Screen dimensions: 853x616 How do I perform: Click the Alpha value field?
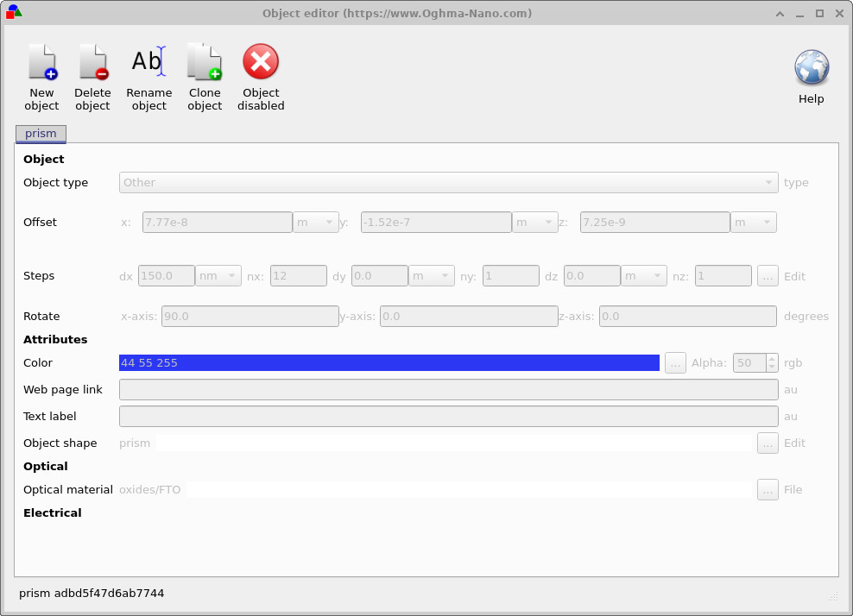point(749,362)
